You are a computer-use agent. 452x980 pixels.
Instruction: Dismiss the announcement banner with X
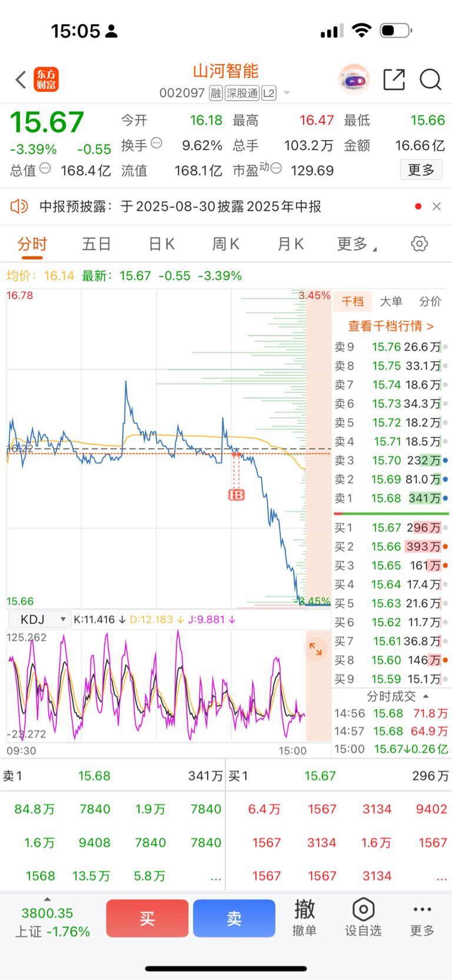point(437,207)
